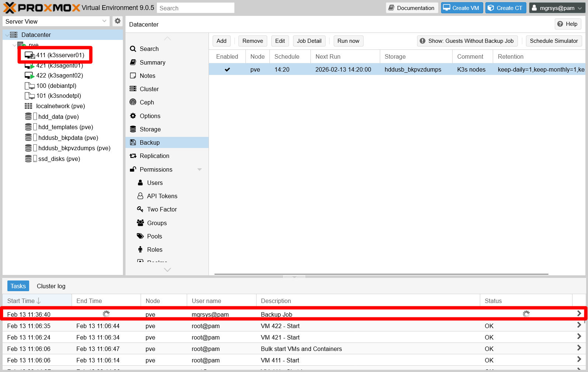Open the Server View gear settings
This screenshot has width=588, height=372.
117,21
